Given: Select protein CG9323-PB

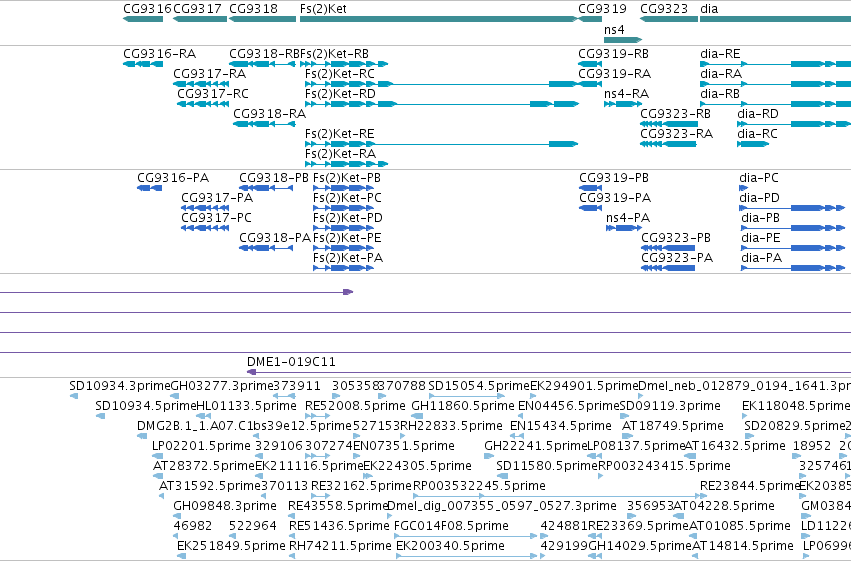Looking at the screenshot, I should tap(669, 248).
